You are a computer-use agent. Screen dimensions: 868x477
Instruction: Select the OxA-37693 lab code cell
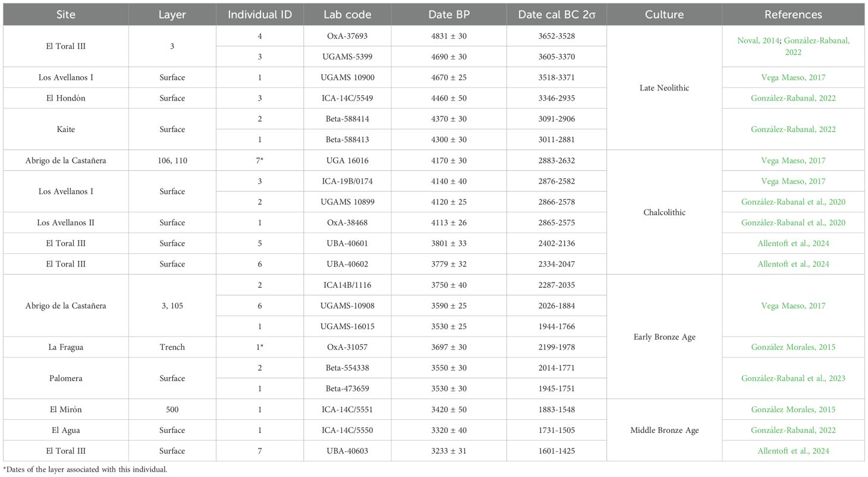pos(347,36)
